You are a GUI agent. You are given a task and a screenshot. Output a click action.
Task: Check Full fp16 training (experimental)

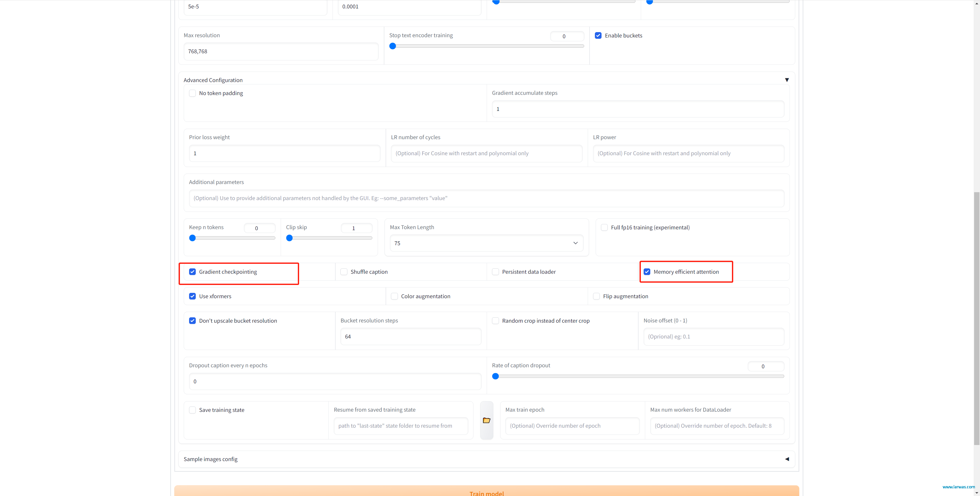pyautogui.click(x=604, y=227)
